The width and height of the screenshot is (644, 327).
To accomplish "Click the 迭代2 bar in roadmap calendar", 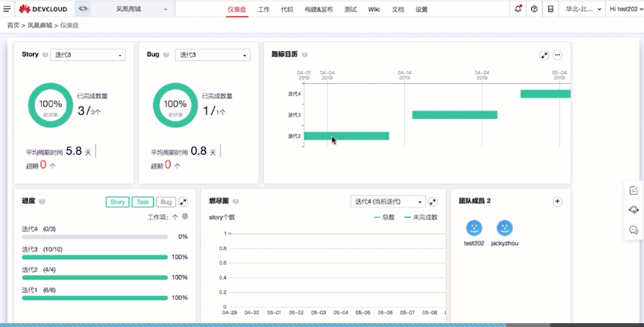I will click(x=346, y=136).
